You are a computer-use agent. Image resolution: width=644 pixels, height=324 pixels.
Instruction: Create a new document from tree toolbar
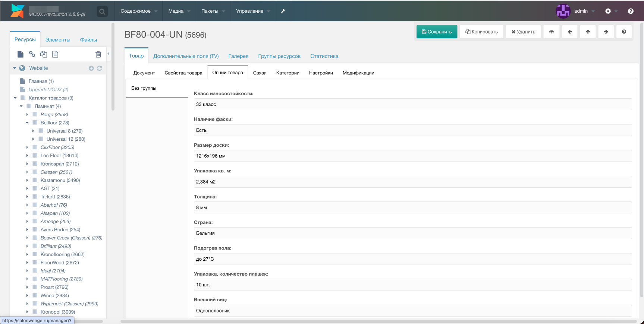(21, 54)
